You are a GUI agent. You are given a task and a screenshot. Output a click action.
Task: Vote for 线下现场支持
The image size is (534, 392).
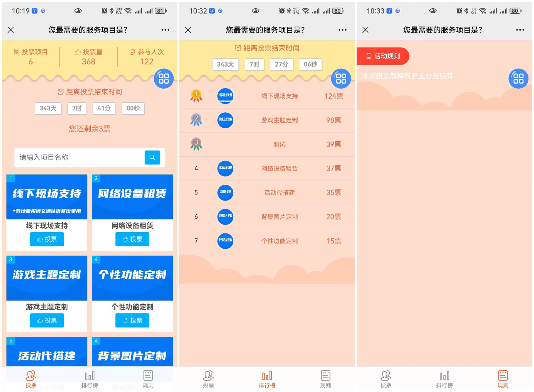pyautogui.click(x=47, y=239)
